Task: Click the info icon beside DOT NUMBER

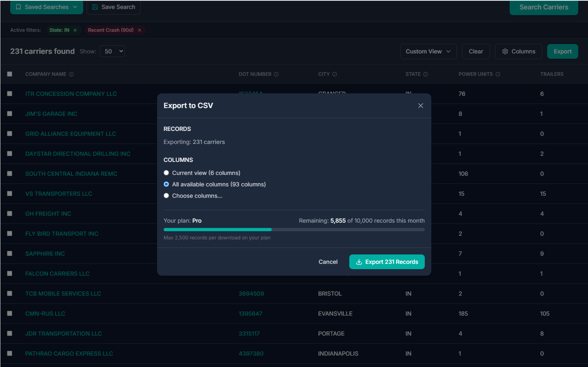Action: 277,74
